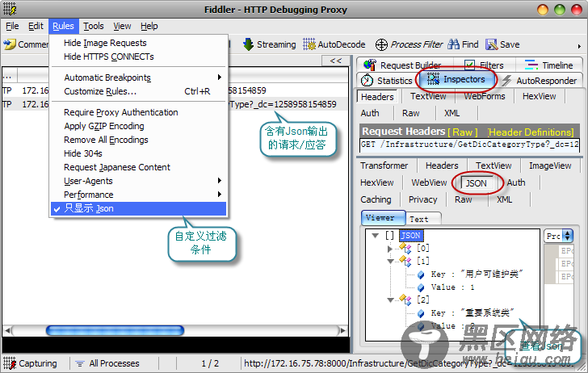The width and height of the screenshot is (588, 373).
Task: Click the << collapse panel button
Action: (x=336, y=61)
